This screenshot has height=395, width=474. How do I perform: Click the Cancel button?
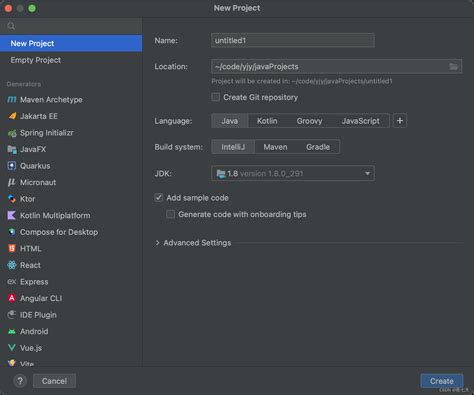click(x=54, y=381)
